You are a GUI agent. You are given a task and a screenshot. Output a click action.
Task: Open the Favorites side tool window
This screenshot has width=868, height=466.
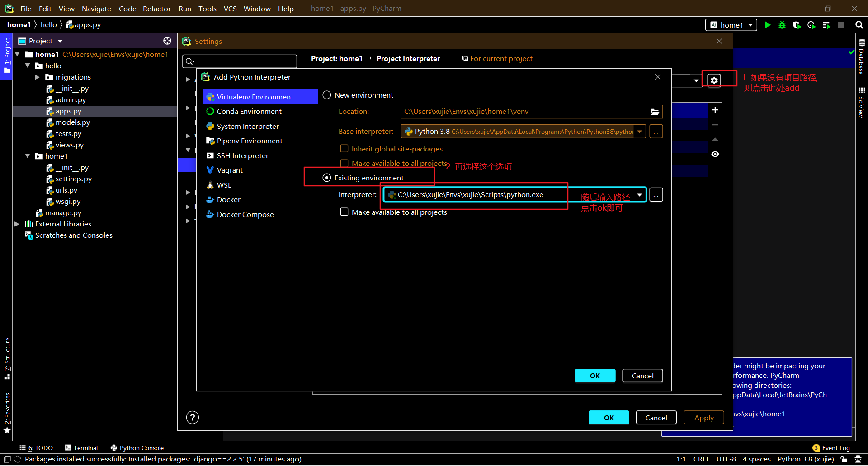[x=7, y=413]
